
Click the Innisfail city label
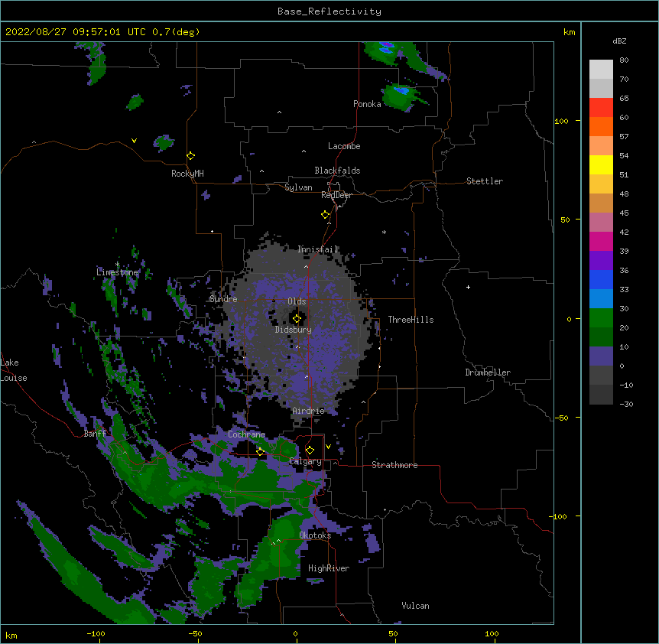tap(318, 249)
